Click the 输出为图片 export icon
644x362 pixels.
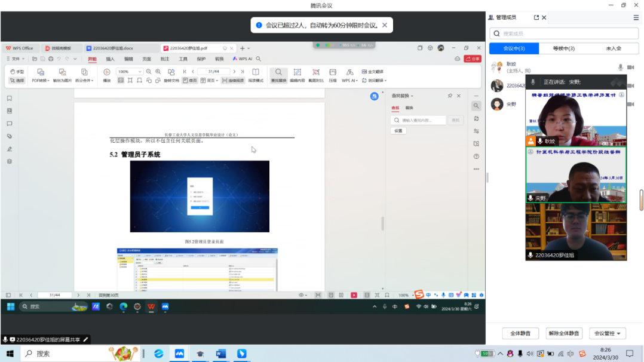click(62, 72)
